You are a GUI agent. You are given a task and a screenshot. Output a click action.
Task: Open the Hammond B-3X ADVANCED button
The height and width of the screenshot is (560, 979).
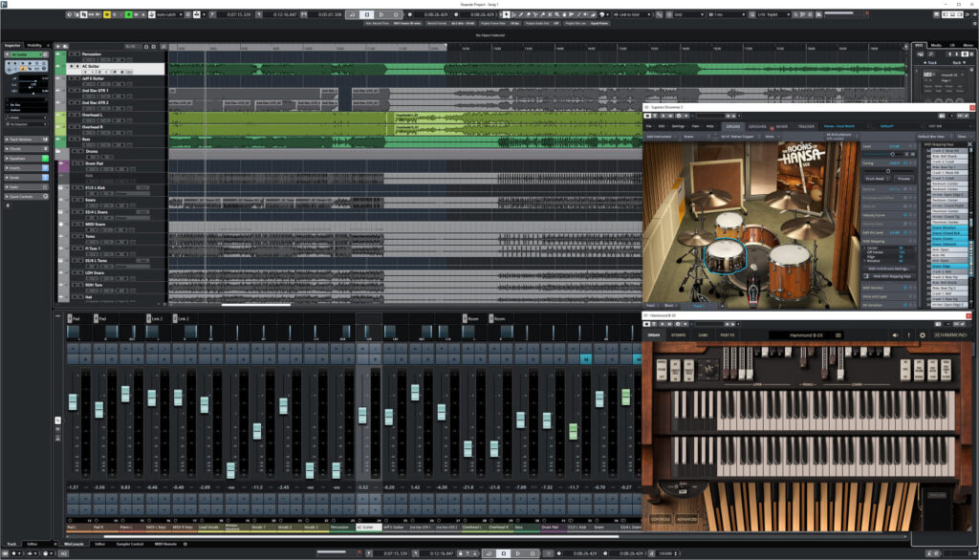[686, 519]
